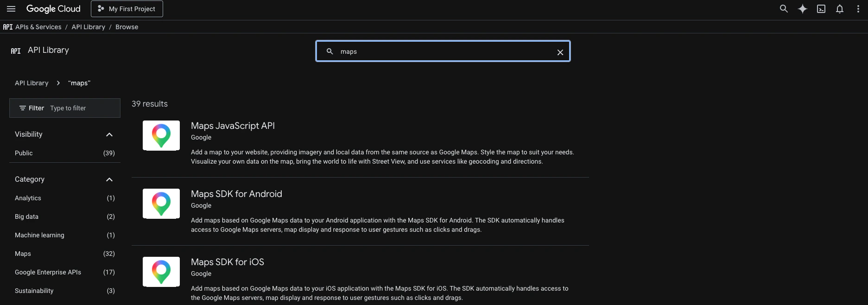The image size is (868, 305).
Task: Click the Maps SDK for Android description text
Action: (x=378, y=225)
